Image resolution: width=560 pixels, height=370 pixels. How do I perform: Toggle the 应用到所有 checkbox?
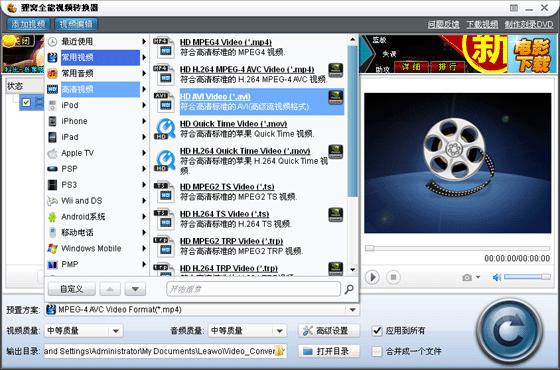377,331
